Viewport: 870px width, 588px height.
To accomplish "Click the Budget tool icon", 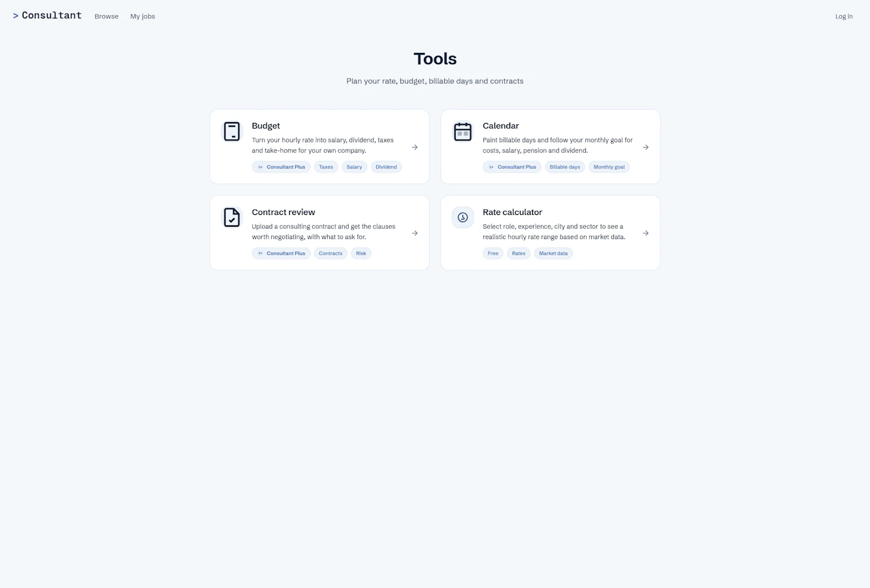I will (x=232, y=131).
